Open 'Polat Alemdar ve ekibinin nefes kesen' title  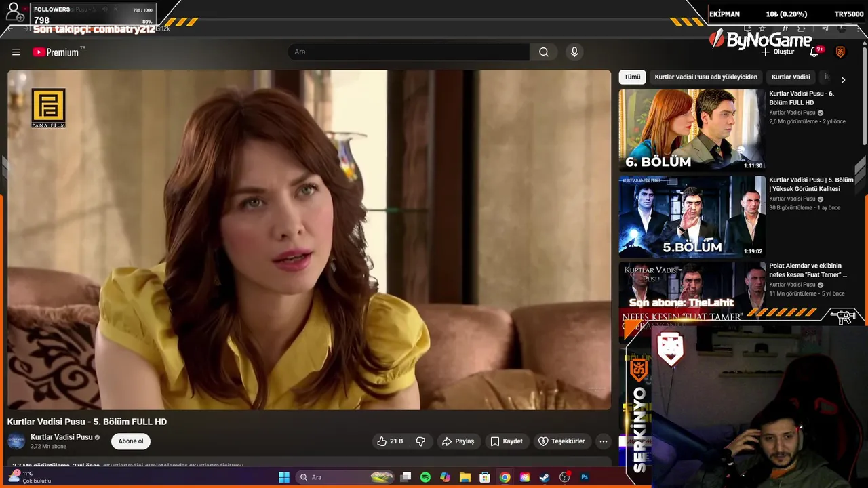click(808, 270)
